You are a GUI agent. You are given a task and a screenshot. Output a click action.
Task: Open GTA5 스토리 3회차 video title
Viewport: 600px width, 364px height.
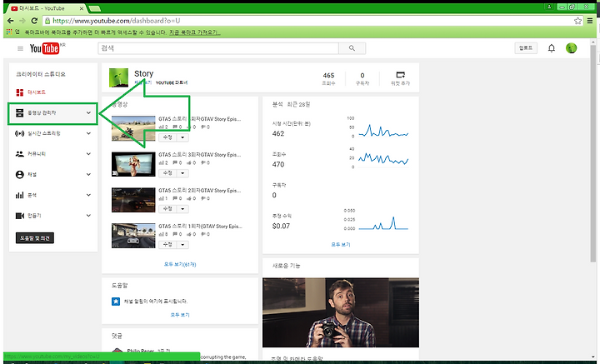(x=200, y=155)
